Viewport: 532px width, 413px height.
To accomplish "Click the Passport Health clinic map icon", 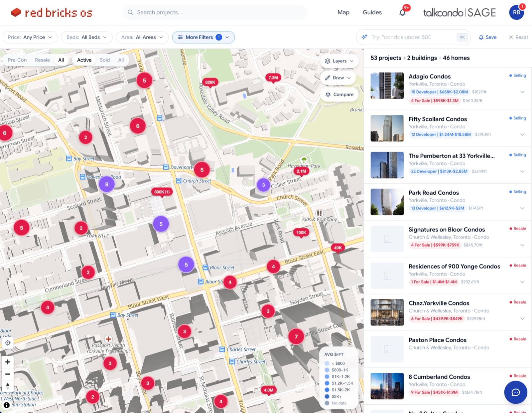I will click(x=108, y=339).
